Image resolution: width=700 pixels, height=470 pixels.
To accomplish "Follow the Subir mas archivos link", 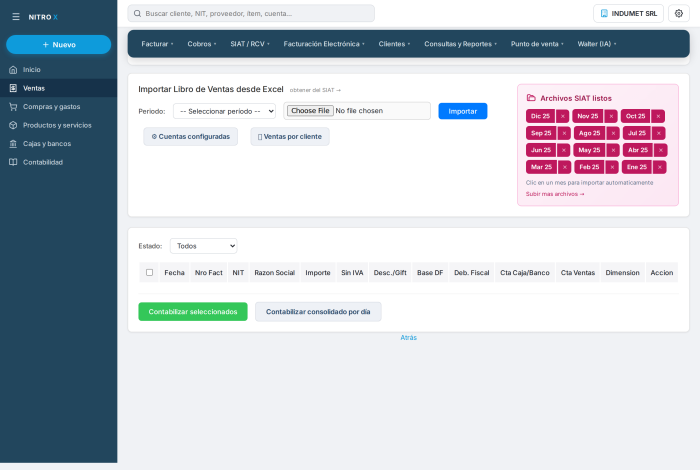I will pos(555,194).
